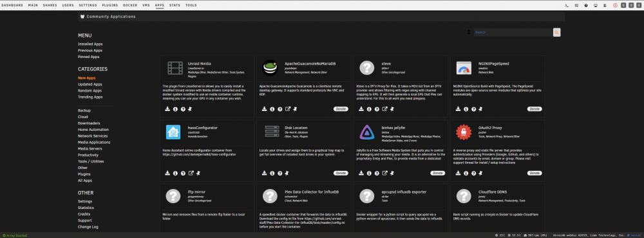
Task: Click download icon on Disk Location card
Action: pos(265,173)
